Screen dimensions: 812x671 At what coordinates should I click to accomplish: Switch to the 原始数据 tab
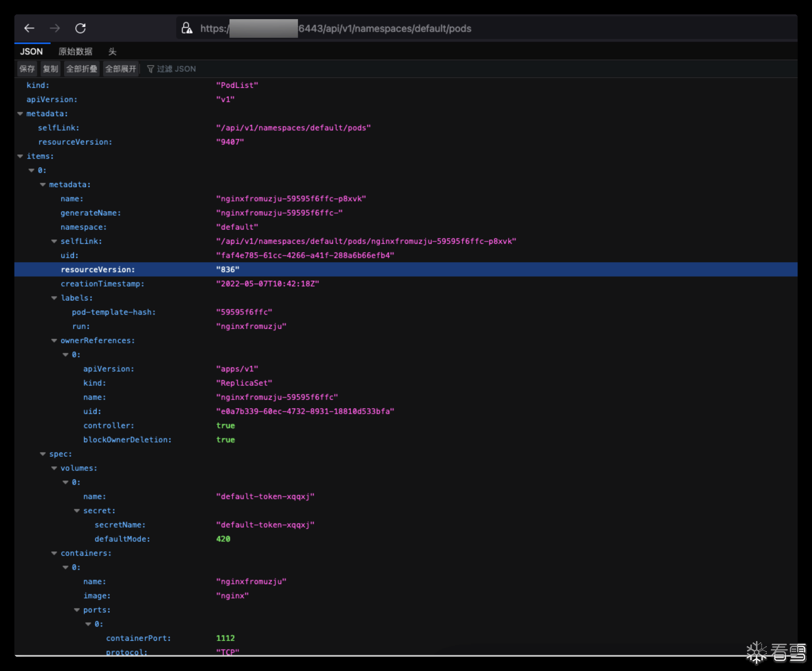[x=75, y=51]
